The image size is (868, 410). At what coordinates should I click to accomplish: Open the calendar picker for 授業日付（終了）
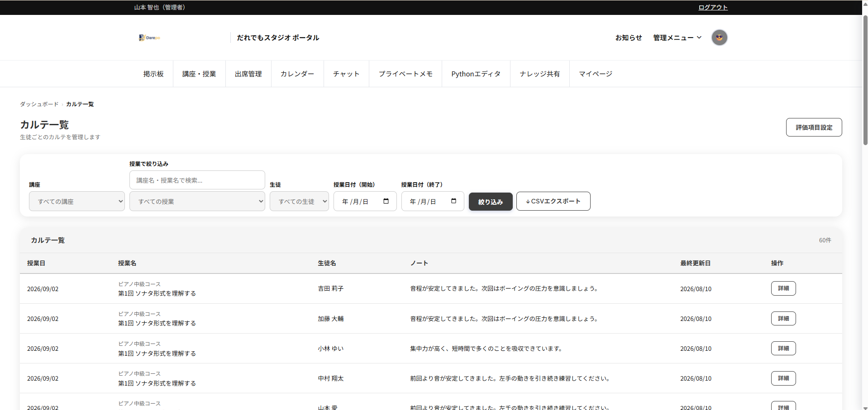453,201
